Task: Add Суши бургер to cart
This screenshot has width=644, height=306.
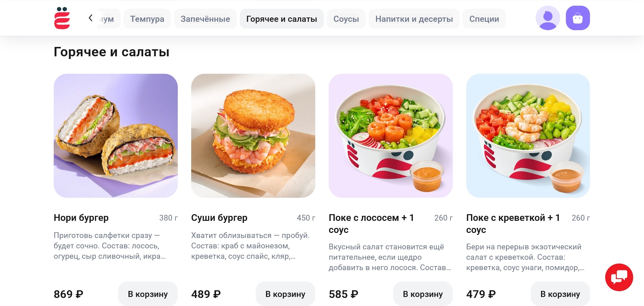Action: pyautogui.click(x=285, y=294)
